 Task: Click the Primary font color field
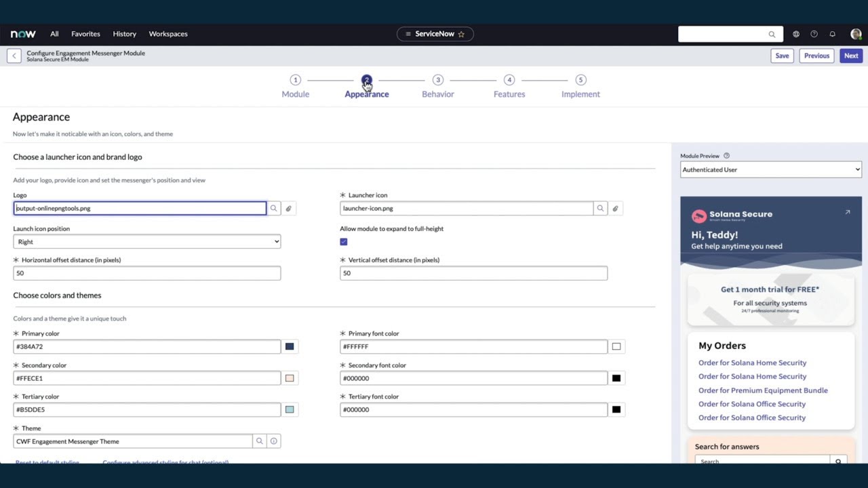pos(473,346)
